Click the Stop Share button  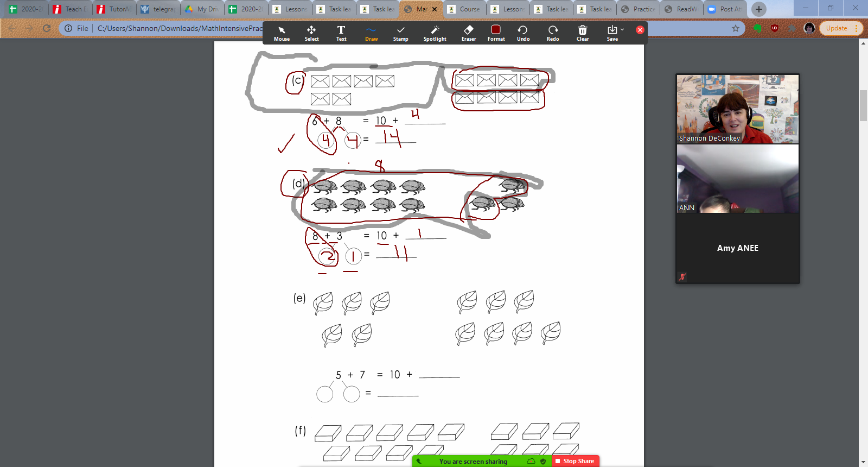click(x=576, y=461)
